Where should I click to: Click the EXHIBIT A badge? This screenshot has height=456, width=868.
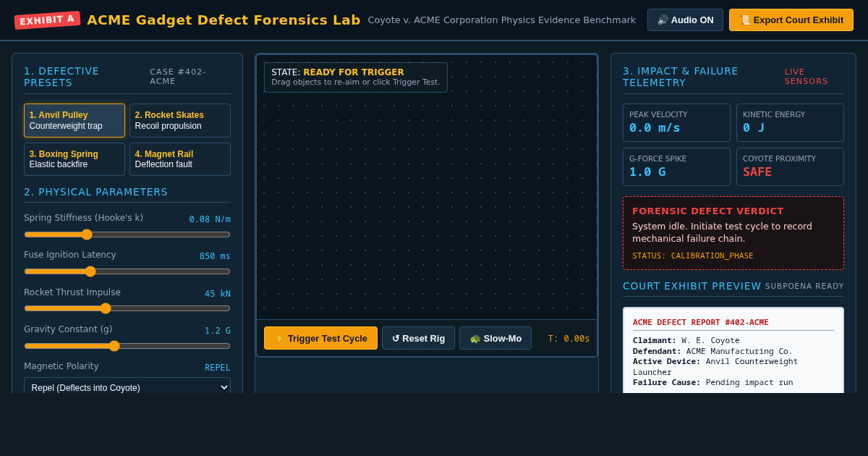tap(47, 20)
